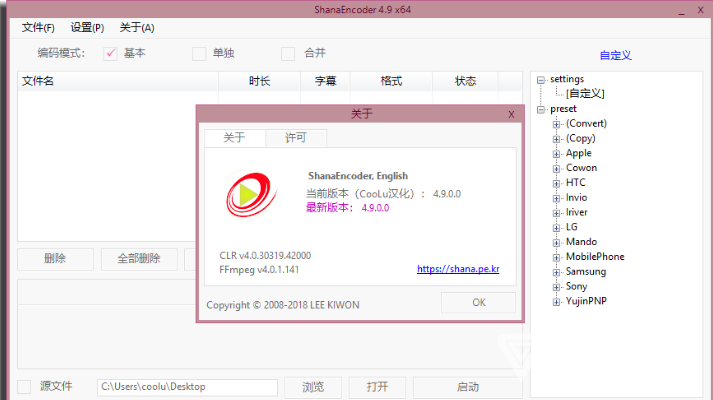Viewport: 713px width, 400px height.
Task: Collapse the preset tree node
Action: click(541, 110)
